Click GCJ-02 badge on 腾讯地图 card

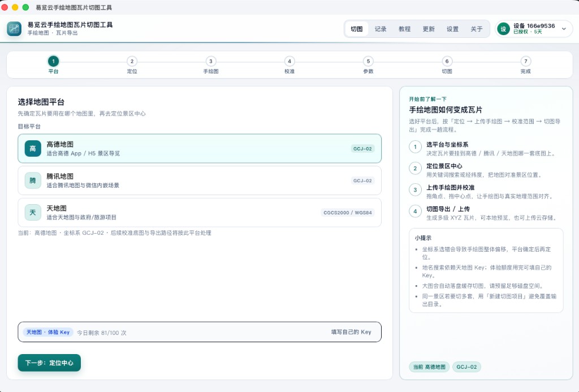click(x=362, y=180)
